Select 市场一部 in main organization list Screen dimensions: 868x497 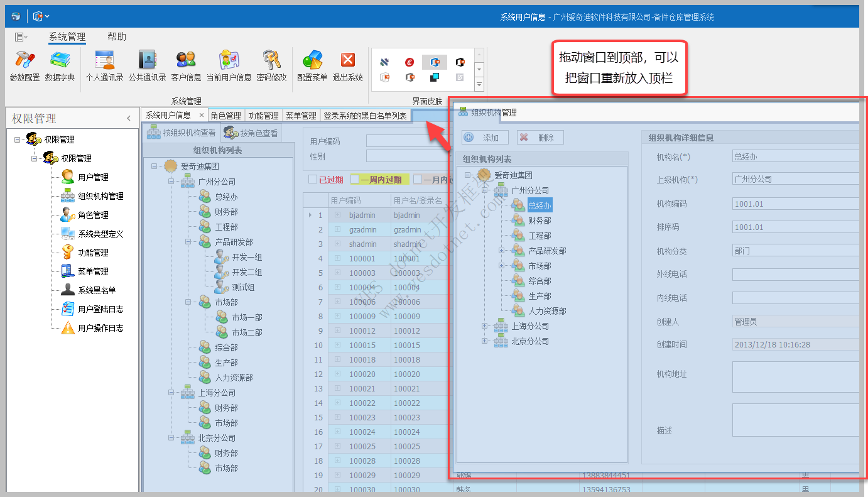click(247, 317)
